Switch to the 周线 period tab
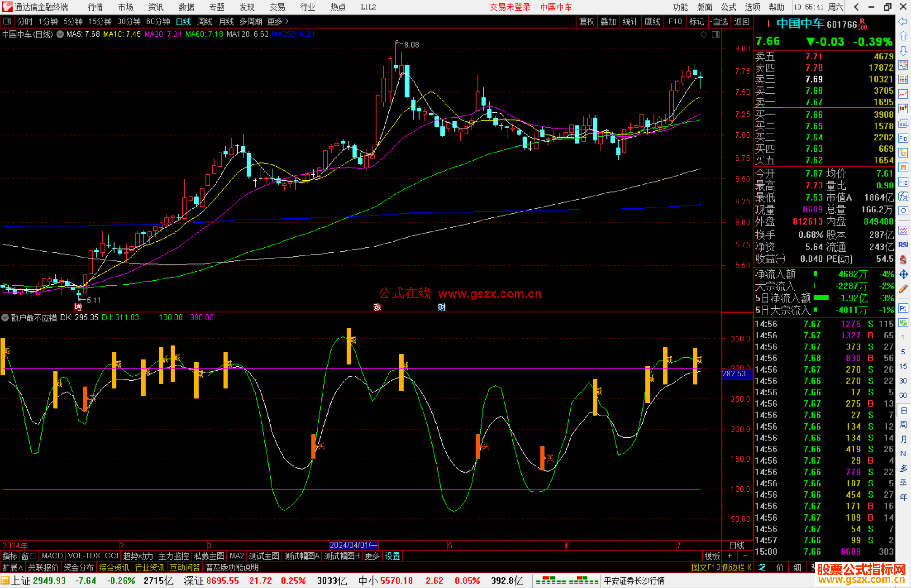Screen dimensions: 911x588 pyautogui.click(x=205, y=21)
